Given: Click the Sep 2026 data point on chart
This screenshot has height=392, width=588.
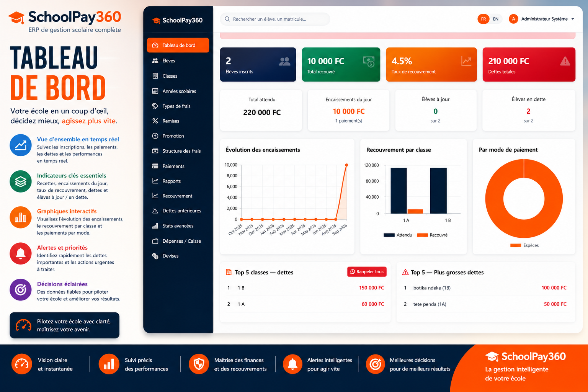Looking at the screenshot, I should pyautogui.click(x=346, y=165).
